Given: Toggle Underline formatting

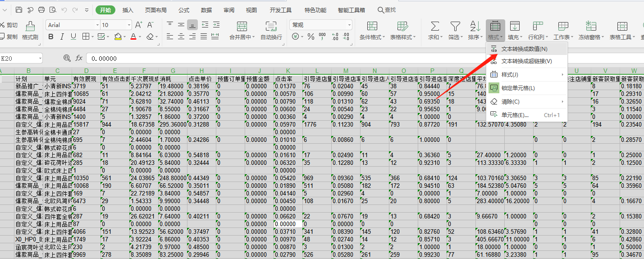Looking at the screenshot, I should pos(73,37).
